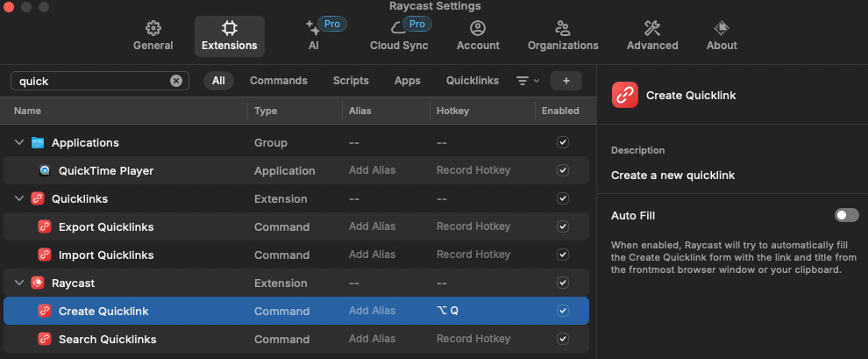Click Add Alias for Import Quicklinks
Image resolution: width=868 pixels, height=359 pixels.
coord(371,255)
